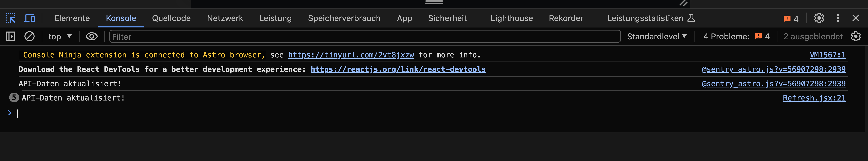
Task: Toggle the device toolbar icon
Action: [30, 18]
